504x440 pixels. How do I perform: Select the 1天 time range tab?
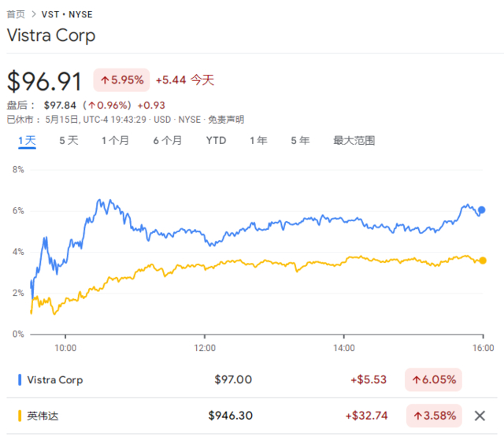pyautogui.click(x=27, y=141)
